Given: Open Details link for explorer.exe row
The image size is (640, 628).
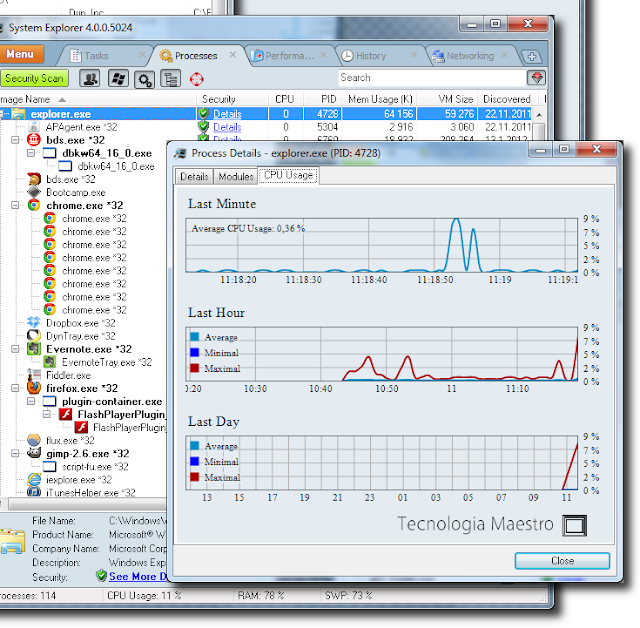Looking at the screenshot, I should (x=227, y=114).
